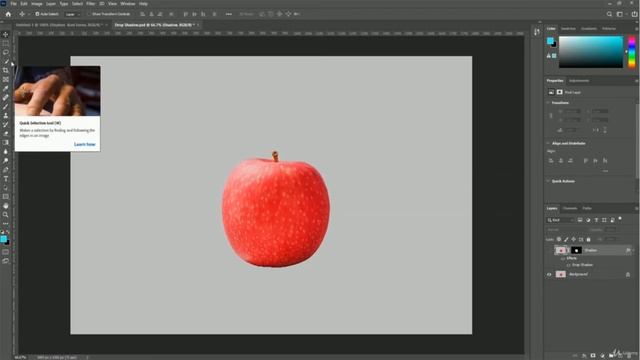Click the hue slider strip in Color panel
The image size is (640, 360).
click(632, 52)
